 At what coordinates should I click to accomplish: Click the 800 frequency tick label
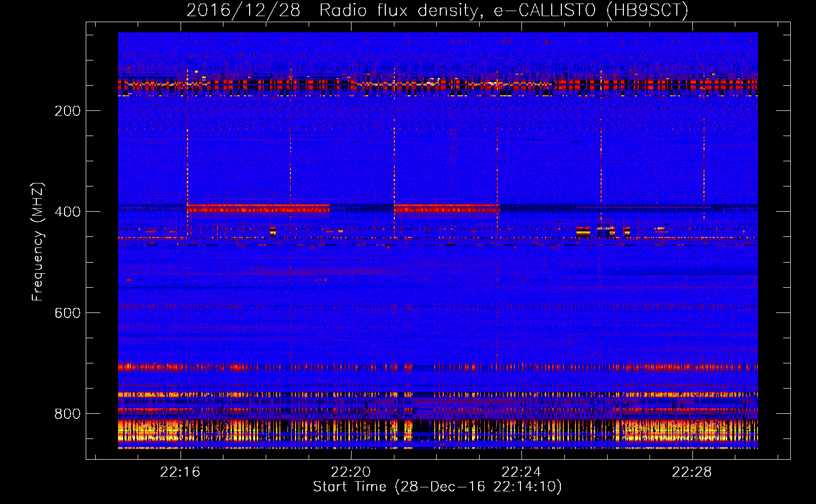(x=68, y=414)
